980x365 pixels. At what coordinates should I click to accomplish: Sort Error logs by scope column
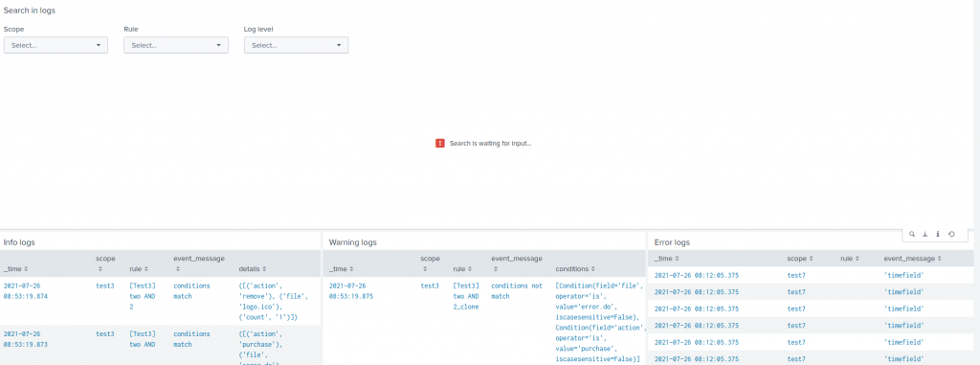coord(801,258)
